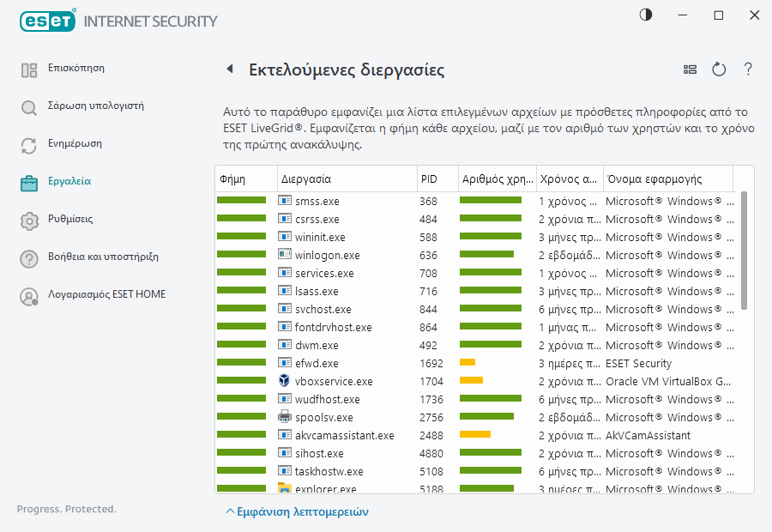This screenshot has width=772, height=532.
Task: Click the Ενημέρωση update icon
Action: tap(29, 145)
